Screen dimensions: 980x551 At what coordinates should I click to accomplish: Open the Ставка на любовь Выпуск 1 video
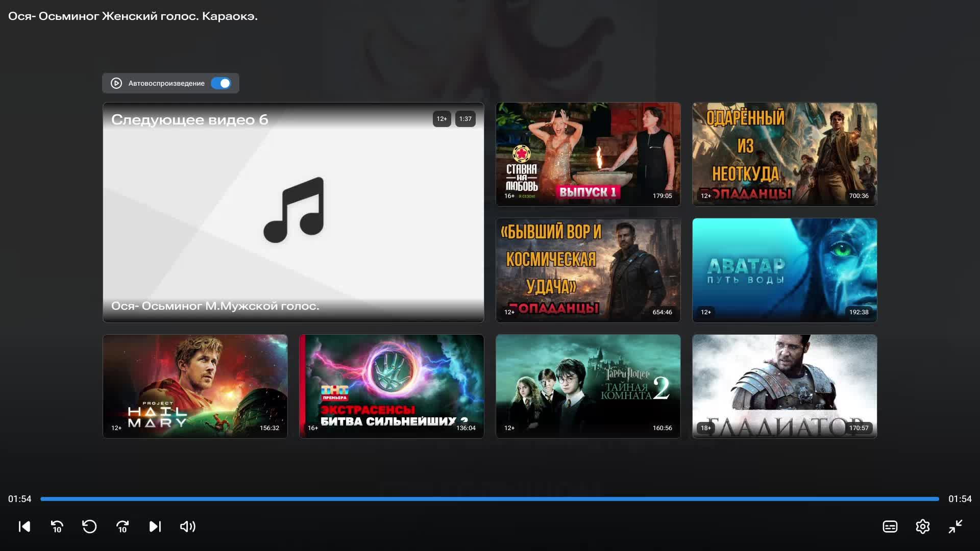[588, 154]
